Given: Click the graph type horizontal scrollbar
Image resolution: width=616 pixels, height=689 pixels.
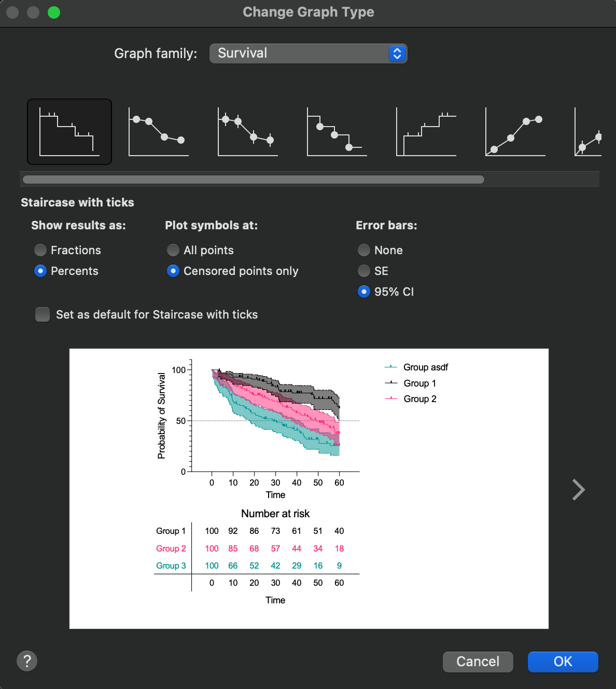Looking at the screenshot, I should [254, 180].
